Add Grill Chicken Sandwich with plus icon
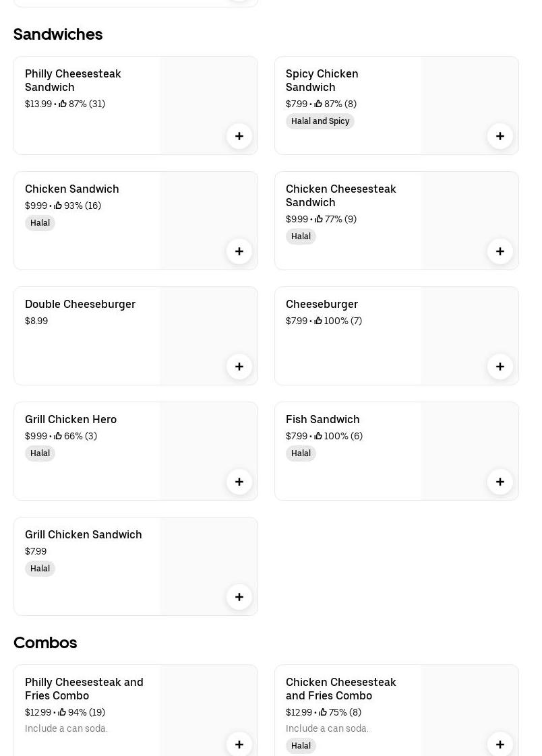The height and width of the screenshot is (756, 542). click(x=239, y=597)
